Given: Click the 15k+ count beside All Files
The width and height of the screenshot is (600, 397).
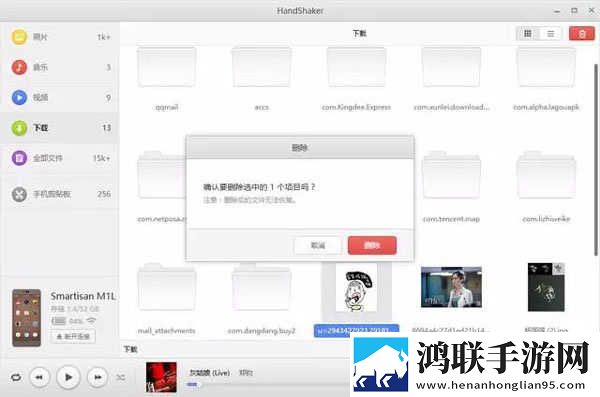Looking at the screenshot, I should (101, 158).
